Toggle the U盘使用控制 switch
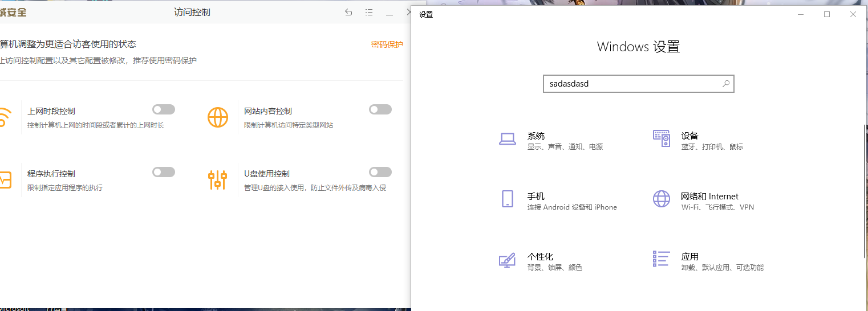Viewport: 868px width, 311px height. click(x=380, y=172)
